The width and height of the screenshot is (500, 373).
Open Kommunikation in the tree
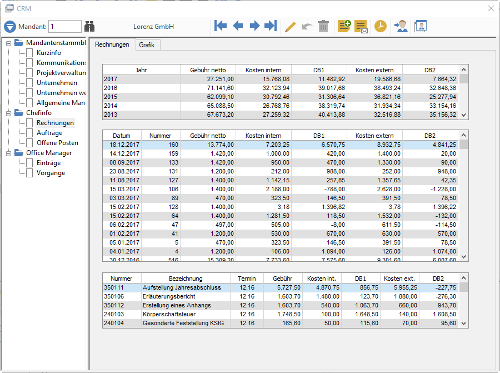click(x=61, y=63)
